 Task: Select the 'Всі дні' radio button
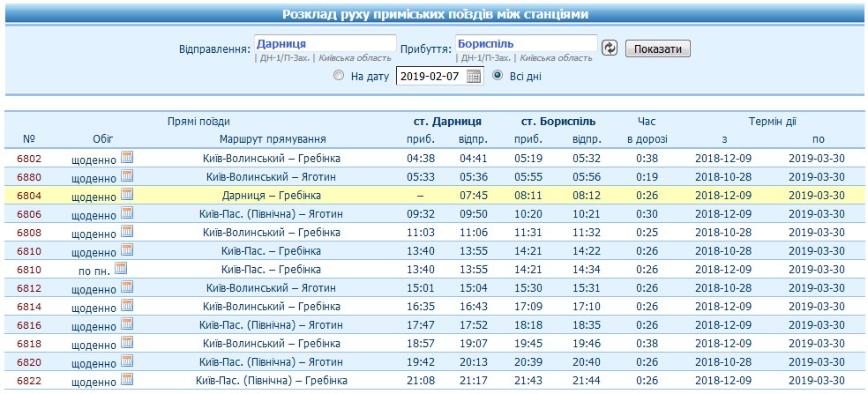pyautogui.click(x=498, y=76)
